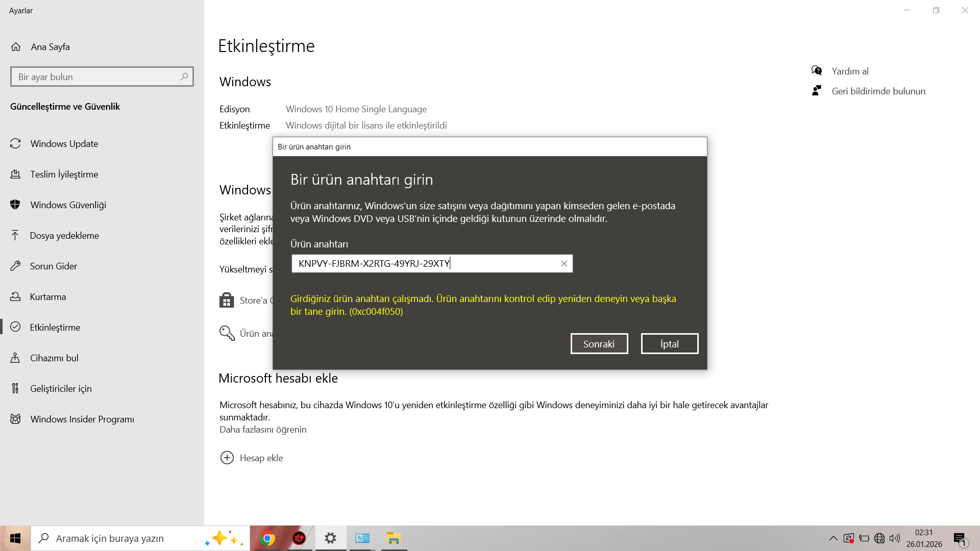
Task: Click the Microsoft hesabı ekle heading
Action: [278, 378]
